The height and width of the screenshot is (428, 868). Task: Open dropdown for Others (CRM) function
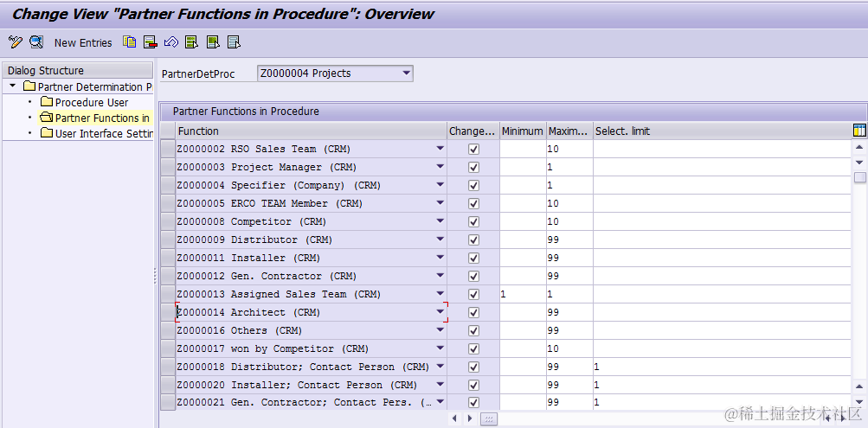(x=440, y=329)
